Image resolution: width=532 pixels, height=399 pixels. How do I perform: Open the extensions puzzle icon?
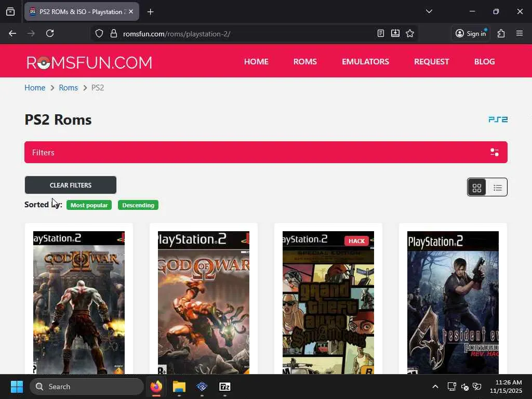(501, 33)
